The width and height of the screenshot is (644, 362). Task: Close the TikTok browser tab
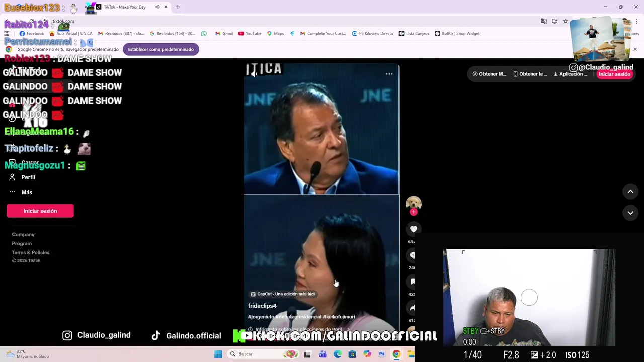coord(166,7)
